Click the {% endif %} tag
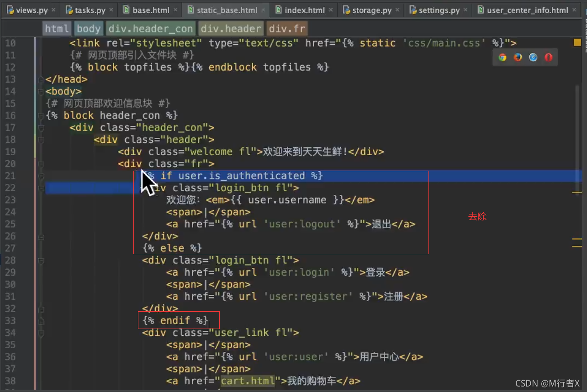Viewport: 587px width, 392px height. click(x=175, y=321)
